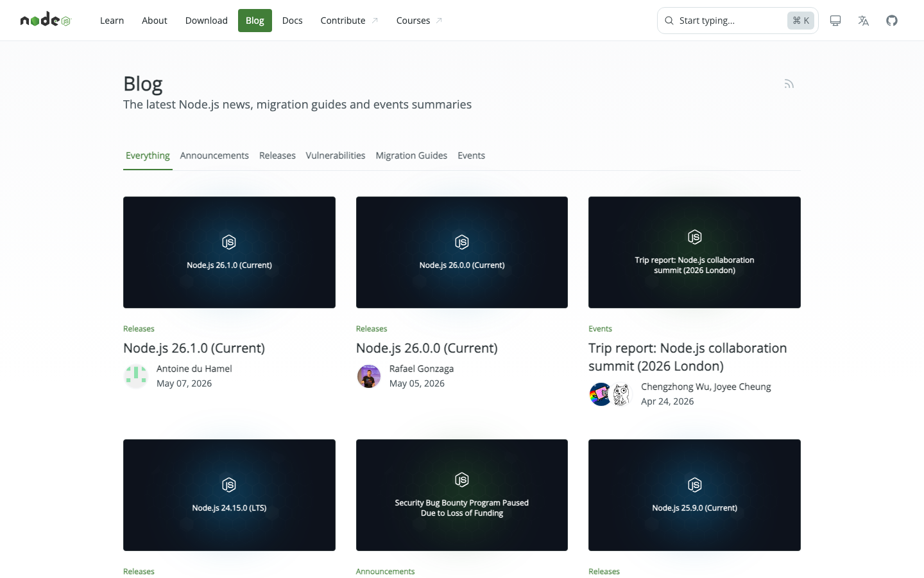The height and width of the screenshot is (578, 924).
Task: Click the Start typing search field
Action: pyautogui.click(x=738, y=21)
